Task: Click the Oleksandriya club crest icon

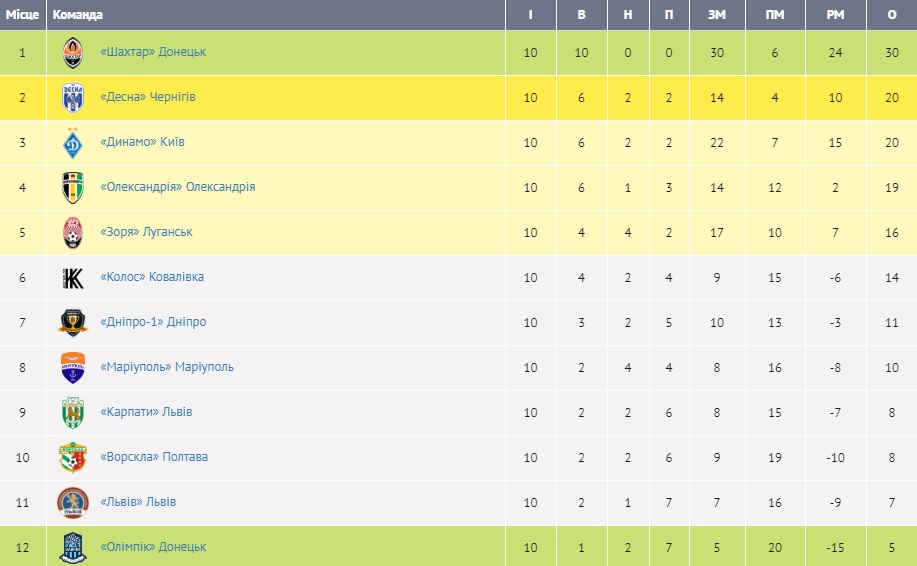Action: 72,188
